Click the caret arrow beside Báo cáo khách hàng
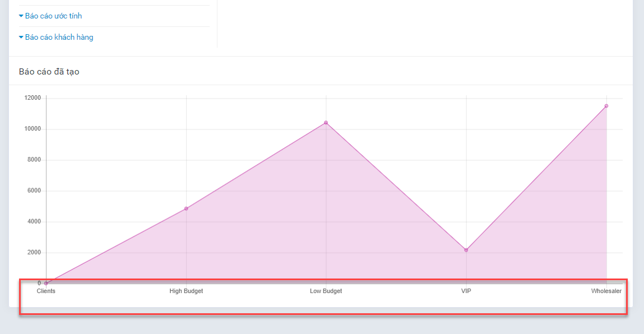The image size is (644, 334). pyautogui.click(x=21, y=38)
